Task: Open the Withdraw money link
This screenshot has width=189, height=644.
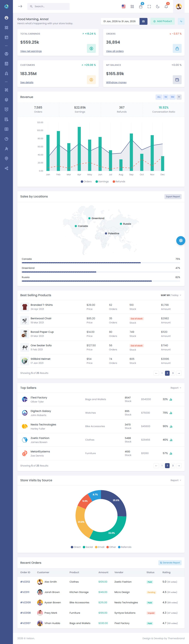Action: [x=116, y=82]
